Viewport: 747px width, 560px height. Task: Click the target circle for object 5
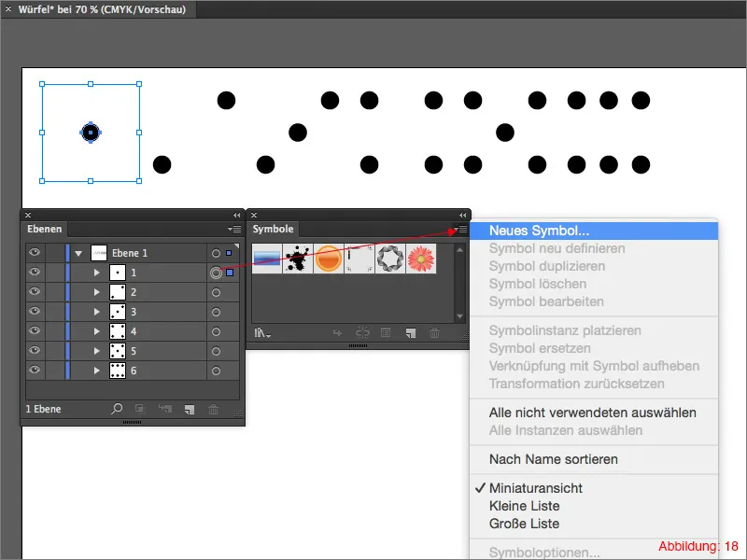216,351
